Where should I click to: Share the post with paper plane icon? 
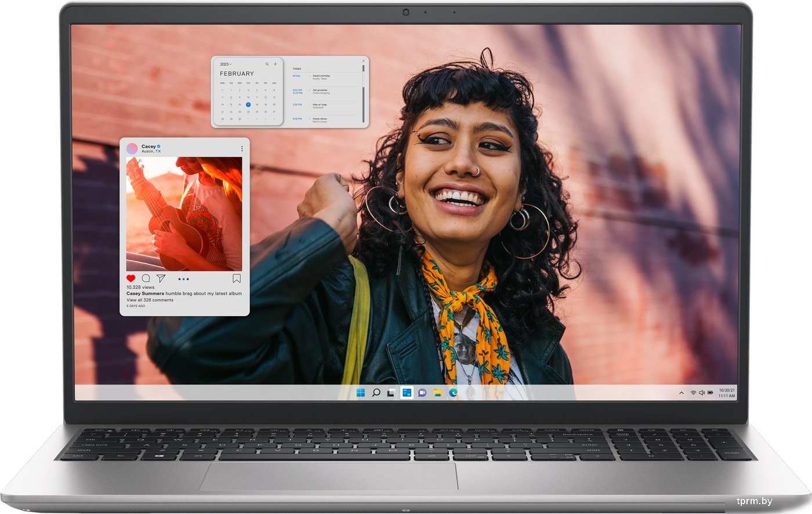tap(161, 278)
